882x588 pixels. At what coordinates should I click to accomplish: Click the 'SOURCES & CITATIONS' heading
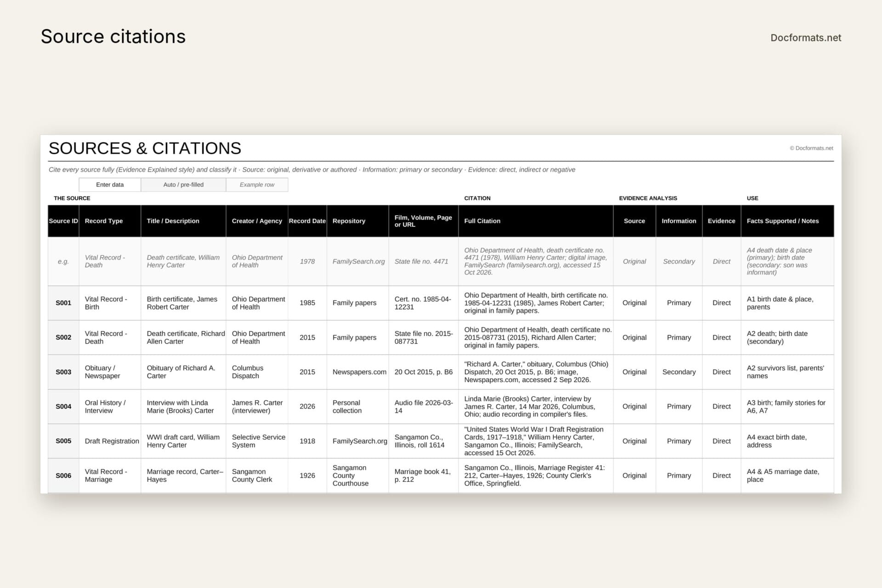145,148
